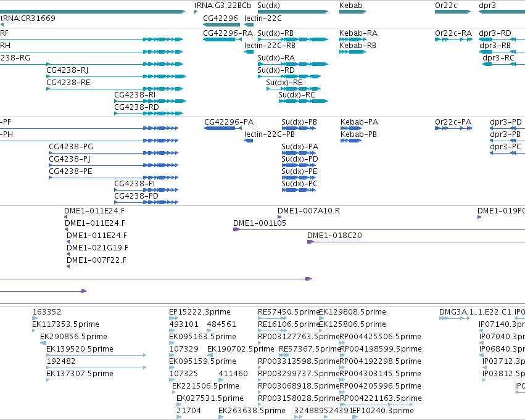This screenshot has width=525, height=420.
Task: Click transcript Su(dx)-RD
Action: coord(276,70)
